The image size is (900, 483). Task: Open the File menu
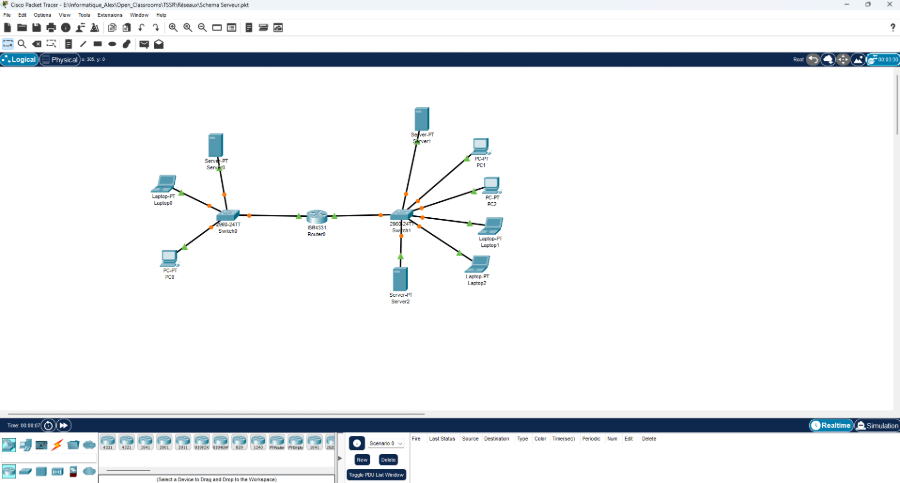[7, 15]
